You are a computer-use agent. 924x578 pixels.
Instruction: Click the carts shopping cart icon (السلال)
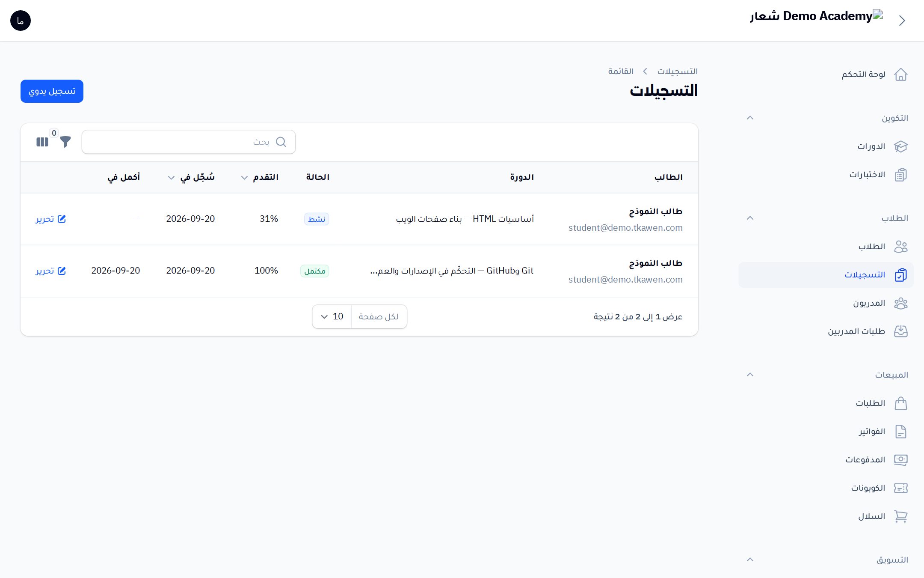click(x=900, y=516)
